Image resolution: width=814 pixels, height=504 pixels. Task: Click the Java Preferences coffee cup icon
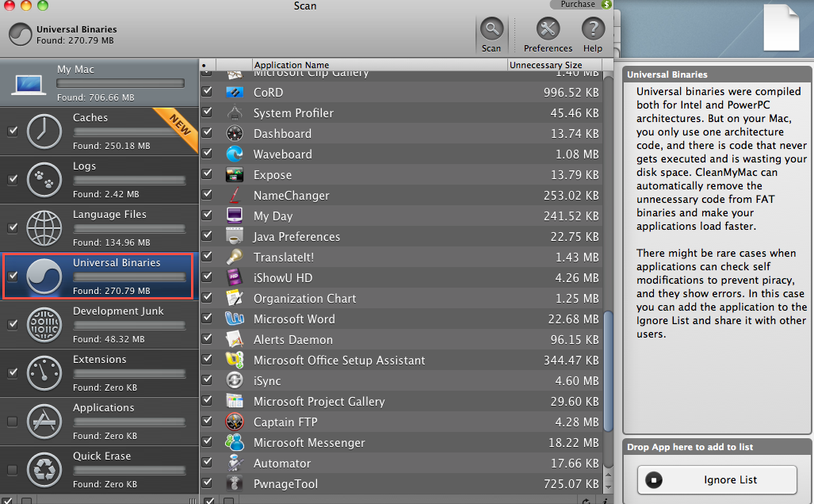point(235,237)
